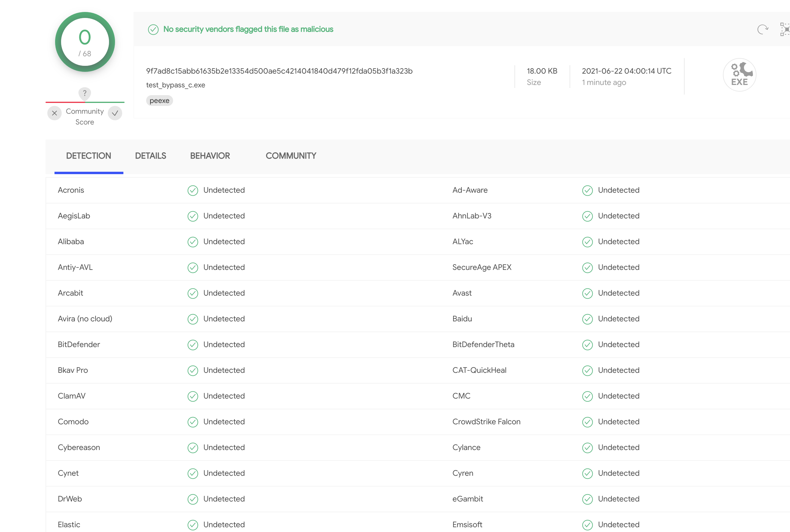
Task: Click the Cybereason Undetected check icon
Action: coord(193,448)
